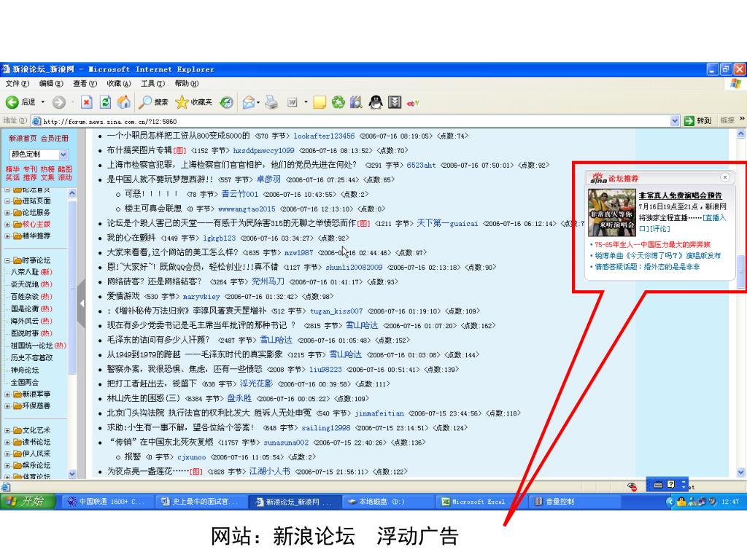
Task: Click the yellow note icon in toolbar
Action: tap(320, 102)
